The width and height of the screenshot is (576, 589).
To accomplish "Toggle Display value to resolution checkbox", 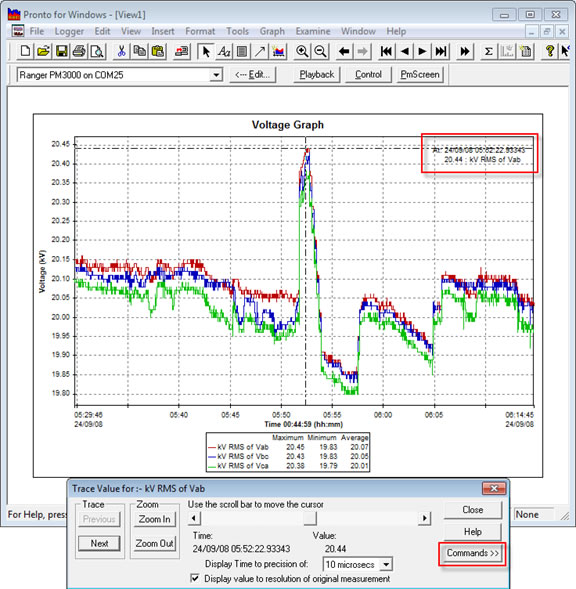I will [x=195, y=578].
